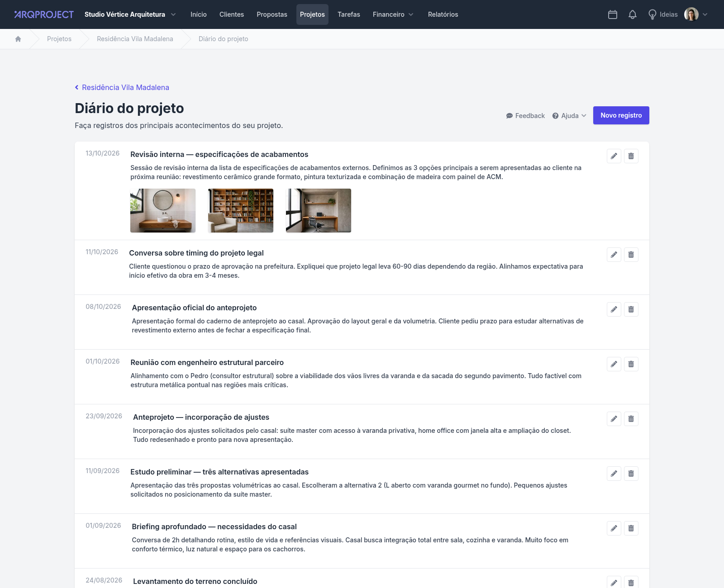Edit 'Reunião com engenheiro estrutural parceiro' entry
Screen dimensions: 724x588
click(614, 364)
